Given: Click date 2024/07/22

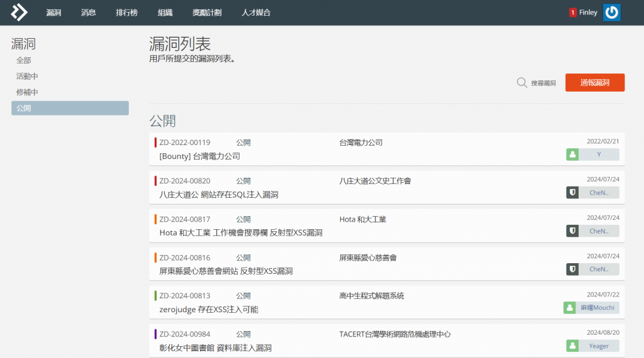Looking at the screenshot, I should tap(603, 295).
